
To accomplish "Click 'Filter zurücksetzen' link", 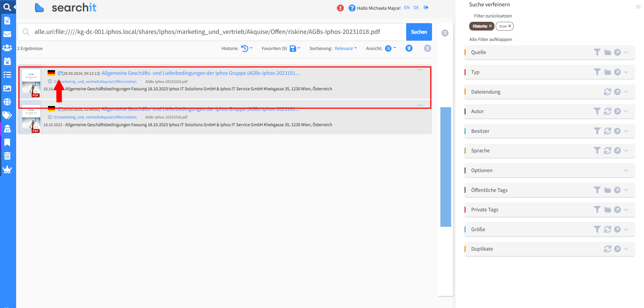I will (493, 16).
